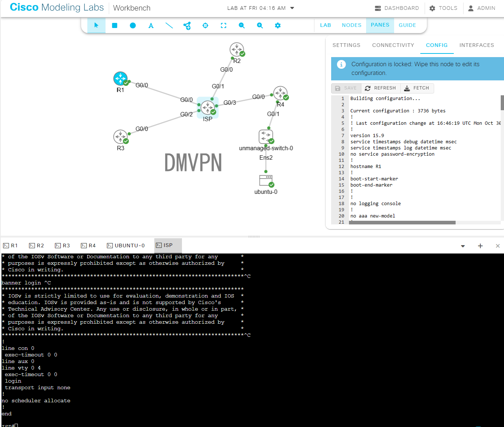Open the TOOLS menu
This screenshot has width=504, height=427.
(444, 8)
